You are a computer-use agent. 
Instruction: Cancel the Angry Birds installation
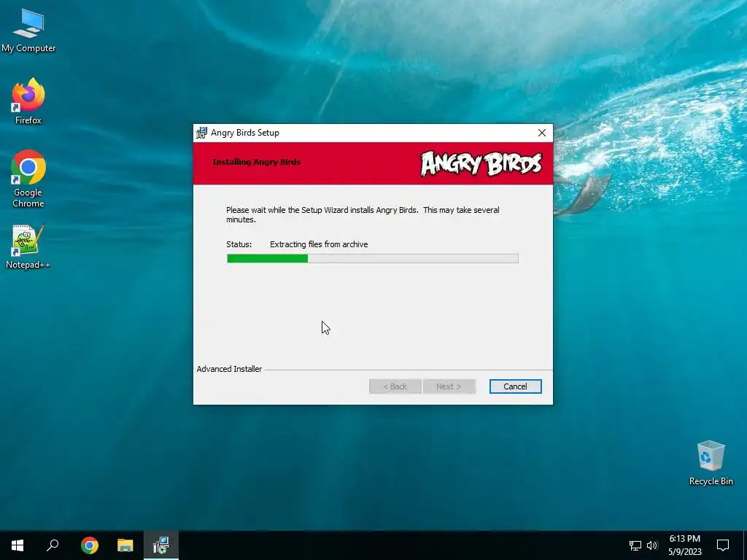coord(515,386)
